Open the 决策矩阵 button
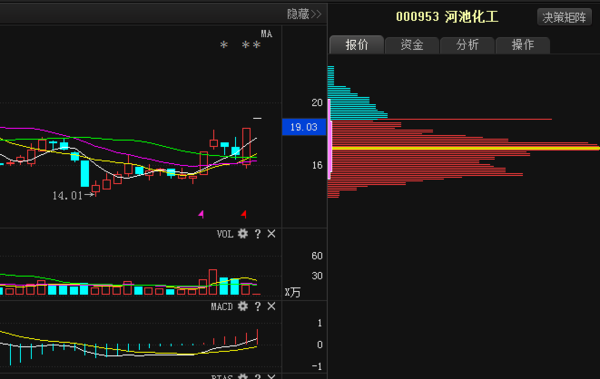The height and width of the screenshot is (379, 600). [564, 17]
